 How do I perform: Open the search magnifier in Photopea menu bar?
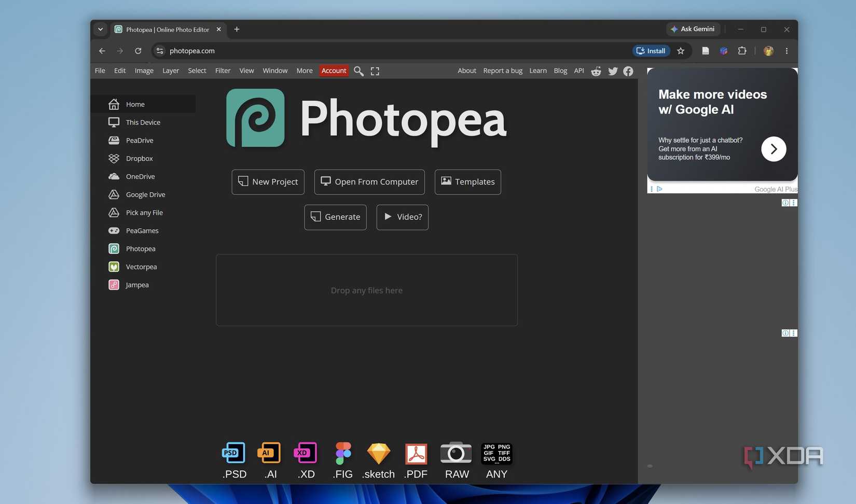tap(358, 71)
